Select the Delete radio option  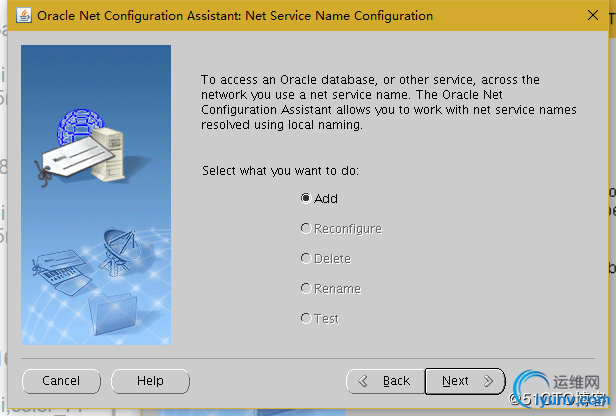pos(325,258)
